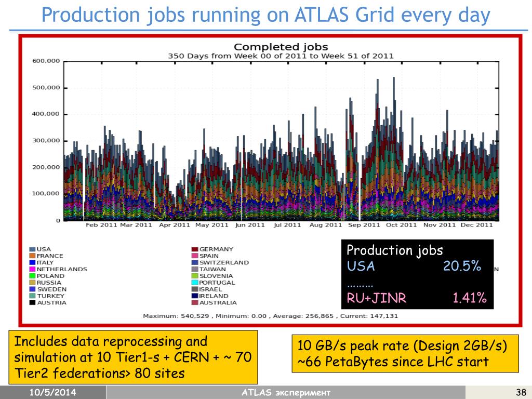
Task: Click the 400,000 y-axis label
Action: [46, 114]
